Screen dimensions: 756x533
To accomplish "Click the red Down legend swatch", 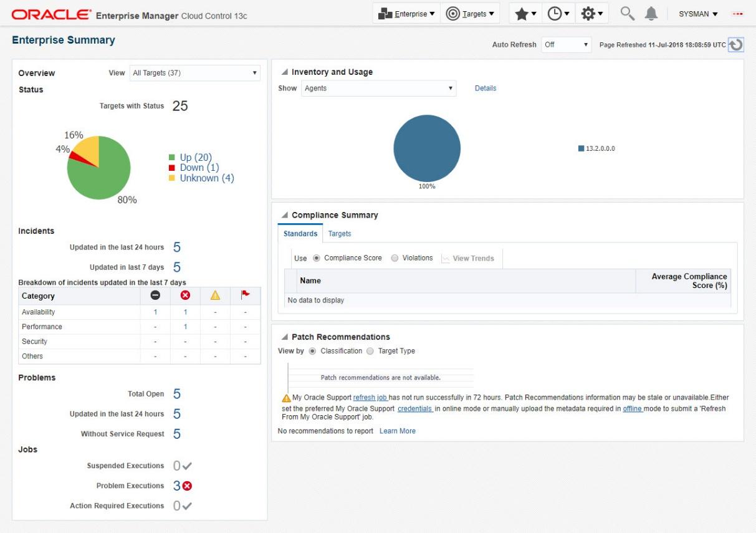I will pyautogui.click(x=172, y=168).
